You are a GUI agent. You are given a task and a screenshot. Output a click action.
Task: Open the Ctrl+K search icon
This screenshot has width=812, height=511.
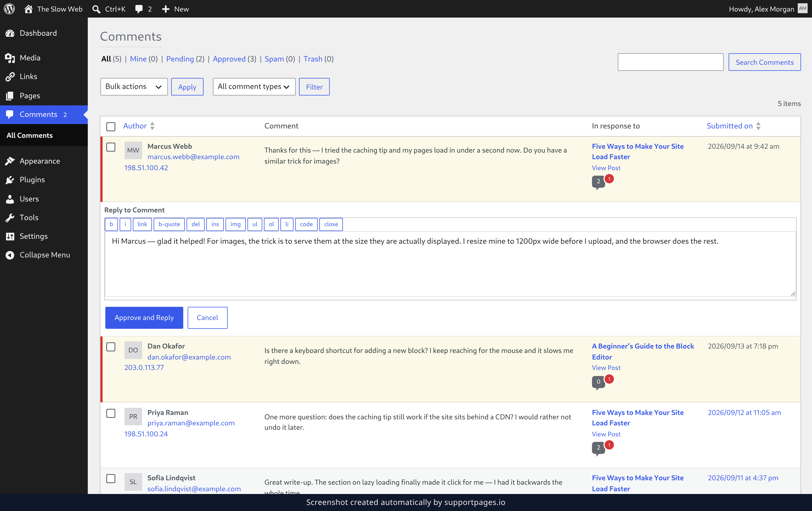[x=97, y=9]
